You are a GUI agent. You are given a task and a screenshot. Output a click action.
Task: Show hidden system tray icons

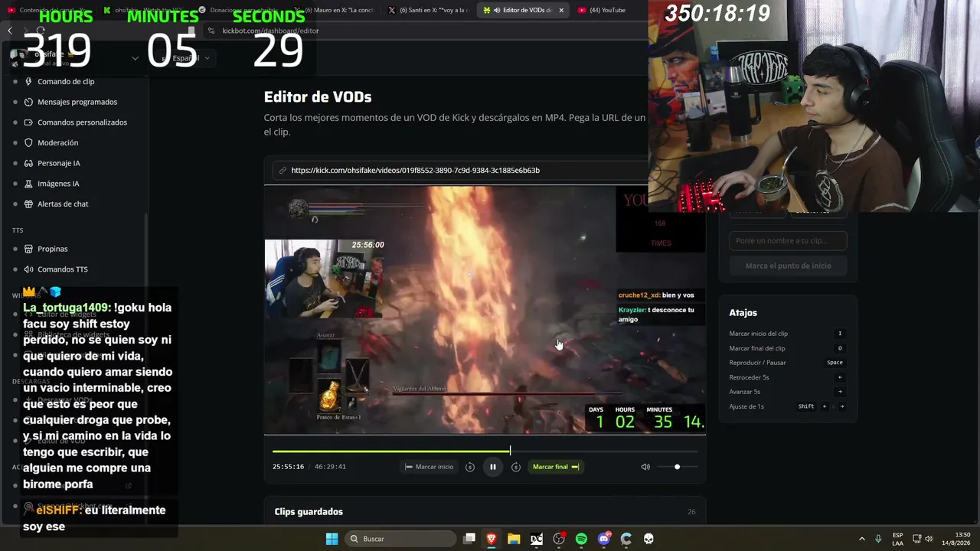click(861, 539)
